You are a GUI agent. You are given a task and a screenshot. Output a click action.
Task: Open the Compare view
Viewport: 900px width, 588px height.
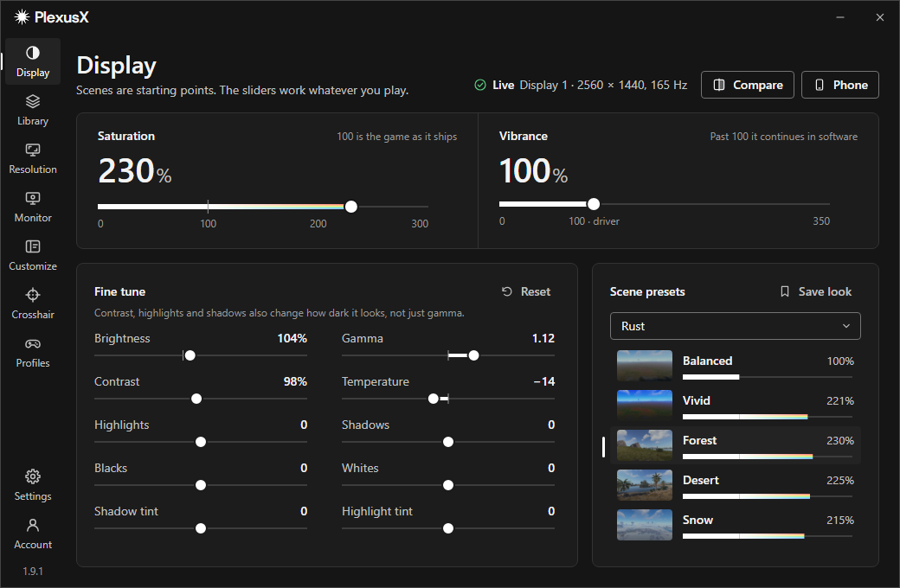pos(748,85)
